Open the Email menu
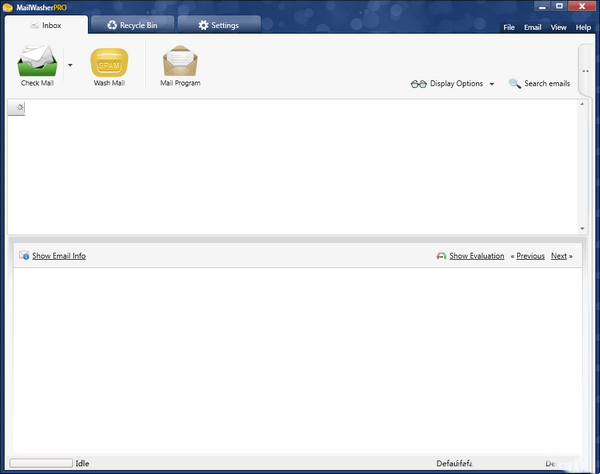 pyautogui.click(x=533, y=27)
